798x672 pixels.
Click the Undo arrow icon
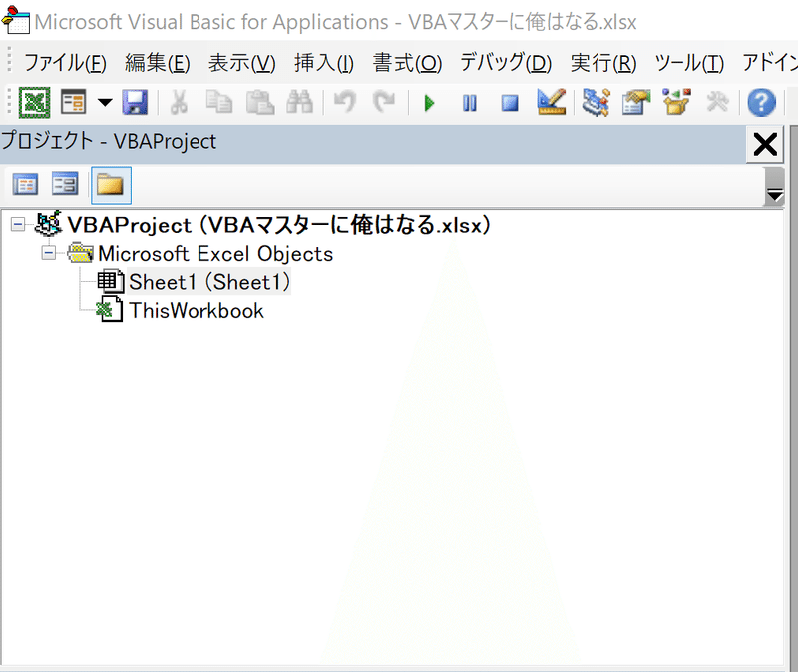(345, 102)
